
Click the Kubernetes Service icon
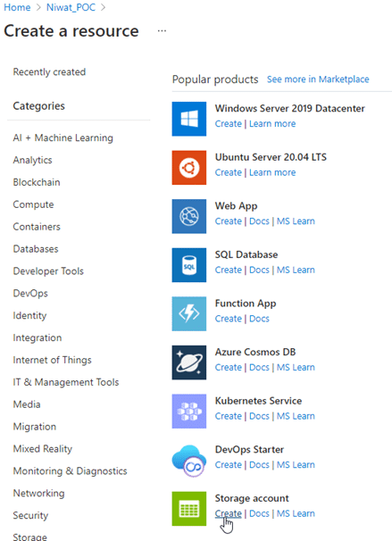[x=189, y=412]
